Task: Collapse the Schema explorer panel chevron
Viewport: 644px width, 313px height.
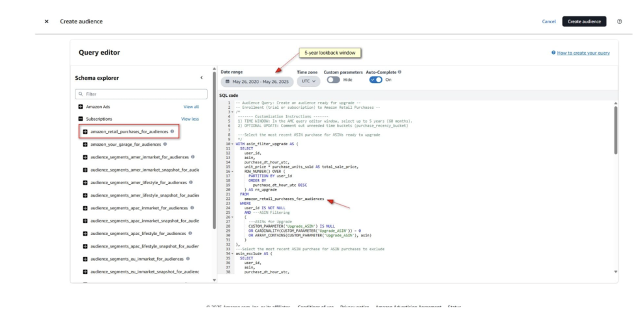Action: pos(201,77)
